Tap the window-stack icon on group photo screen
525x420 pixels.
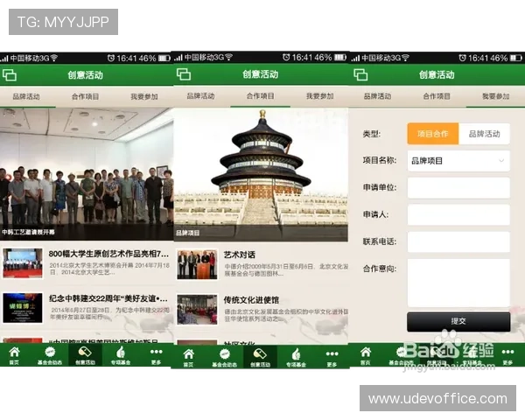10,74
